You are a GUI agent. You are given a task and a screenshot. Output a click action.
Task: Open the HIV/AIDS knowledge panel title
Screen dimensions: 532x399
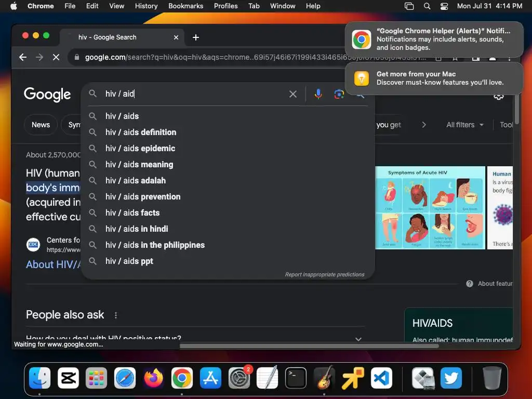[432, 323]
